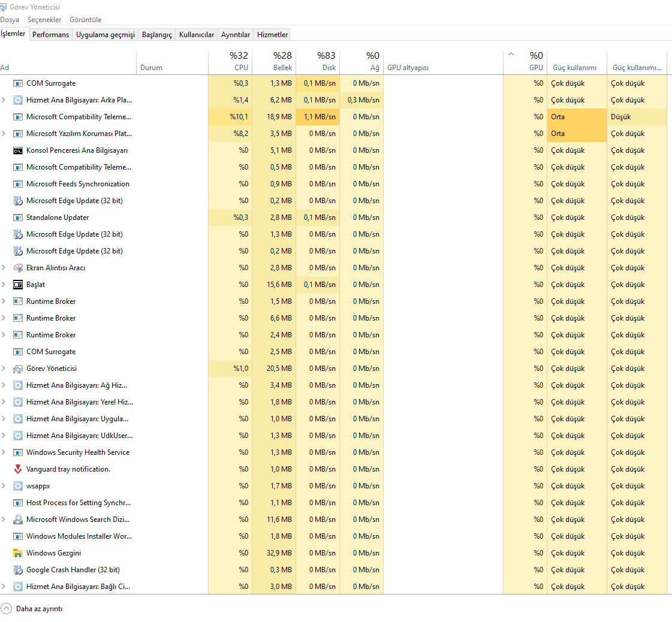Click the 1,1 MB/sn disk value
This screenshot has width=672, height=622.
click(x=320, y=117)
